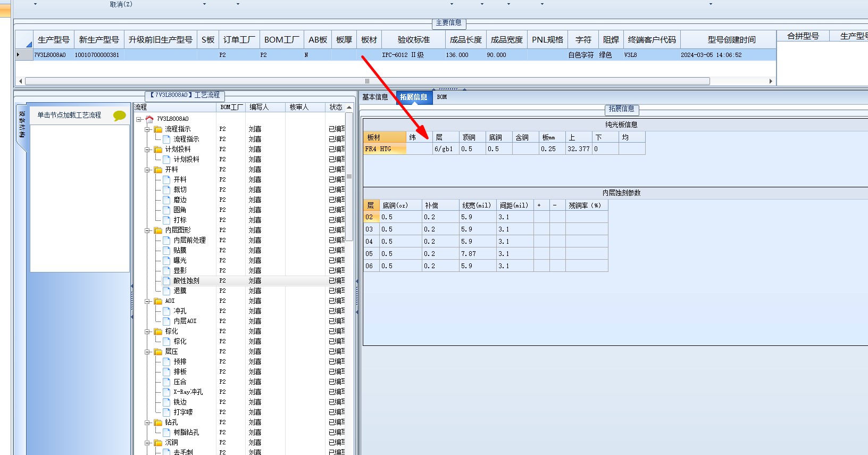This screenshot has height=455, width=868.
Task: Collapse the 流程指示 tree folder
Action: coord(147,129)
